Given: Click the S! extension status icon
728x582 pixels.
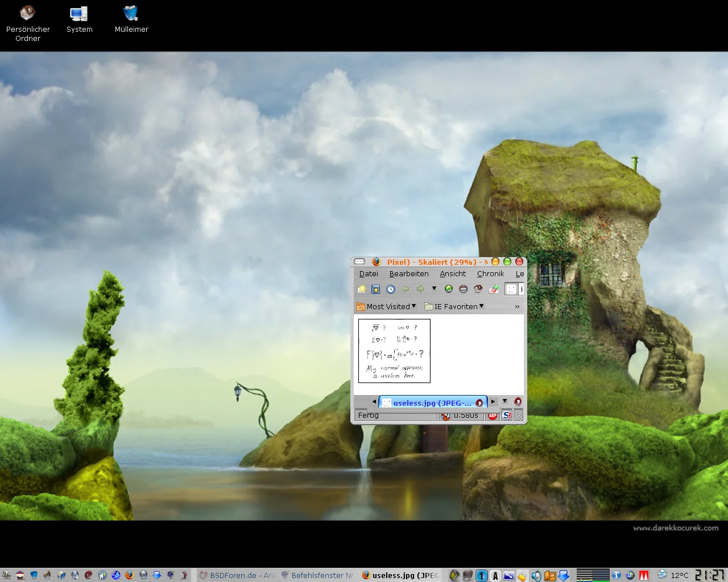Looking at the screenshot, I should [507, 415].
